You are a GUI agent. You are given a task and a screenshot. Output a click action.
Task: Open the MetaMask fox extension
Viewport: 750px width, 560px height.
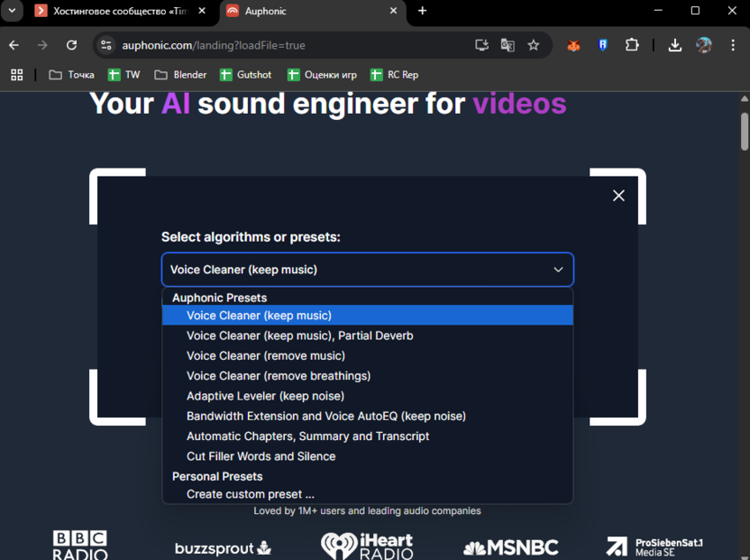click(x=573, y=45)
